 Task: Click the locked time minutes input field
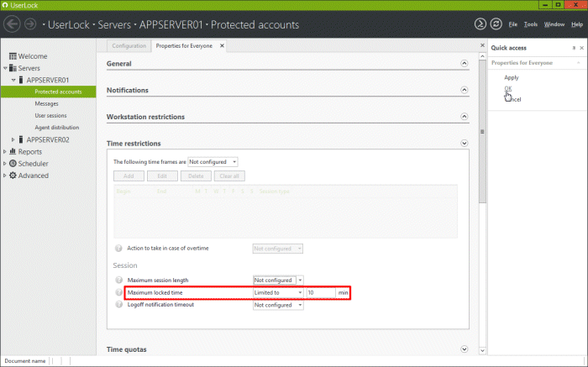[320, 292]
